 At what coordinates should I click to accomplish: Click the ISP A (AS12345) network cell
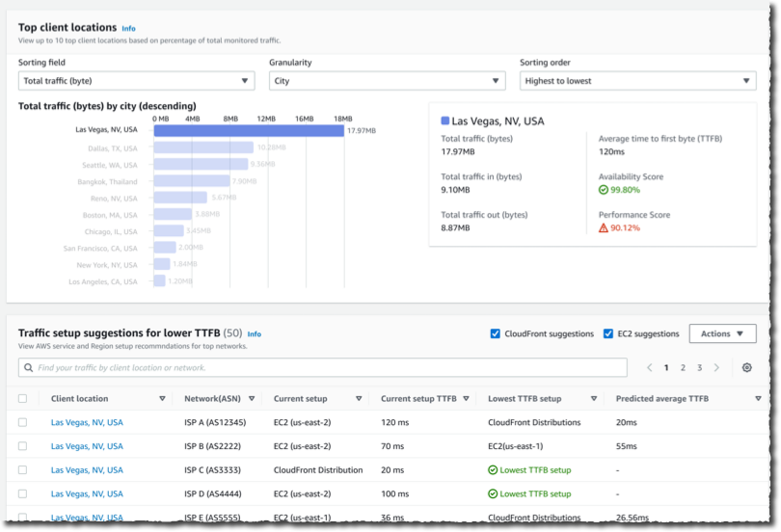tap(215, 422)
